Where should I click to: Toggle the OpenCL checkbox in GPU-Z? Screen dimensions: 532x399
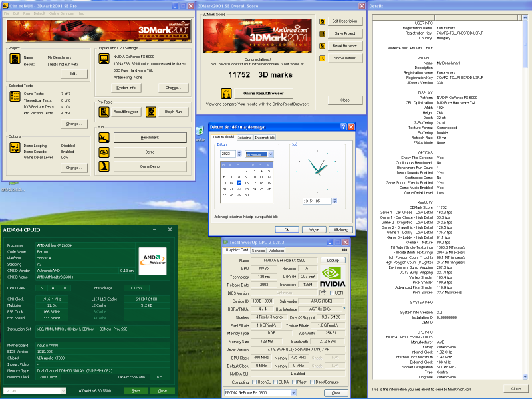tap(254, 382)
